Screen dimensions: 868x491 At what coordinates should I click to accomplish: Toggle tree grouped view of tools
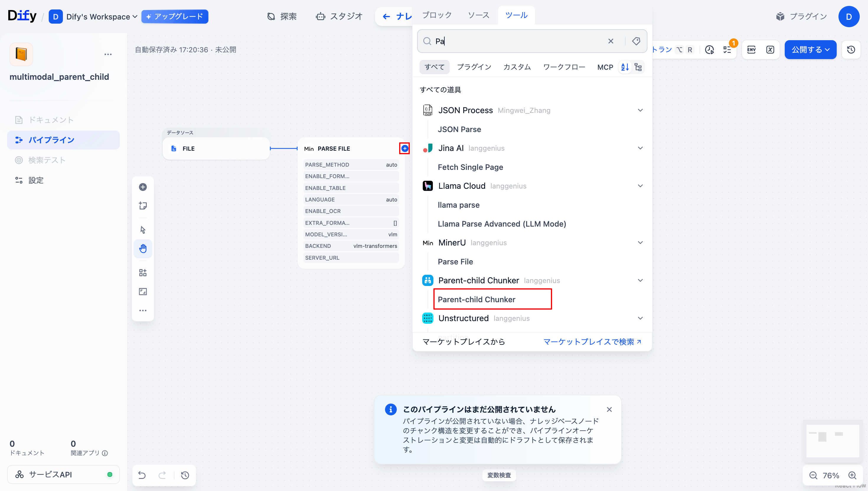pos(638,67)
